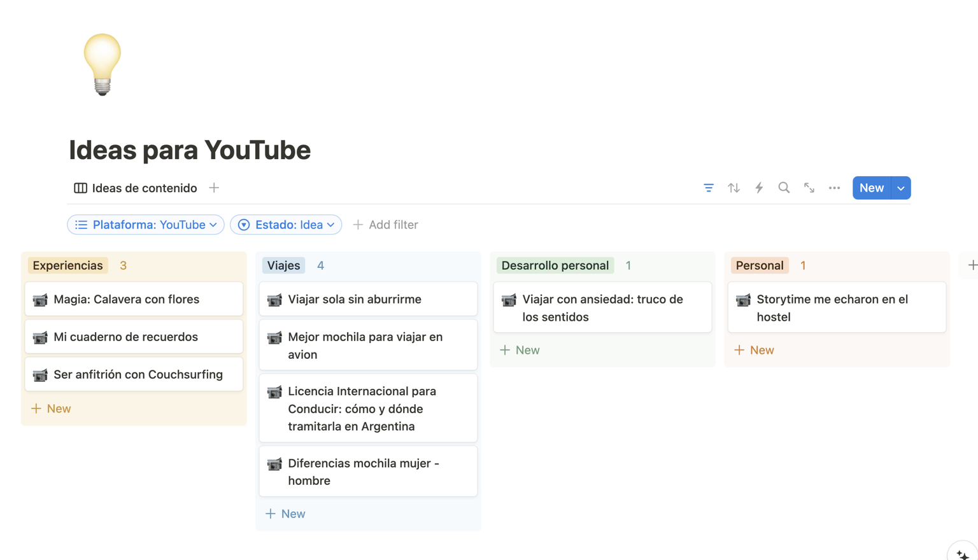Screen dimensions: 978x560
Task: Add New card in Desarrollo personal column
Action: 520,350
